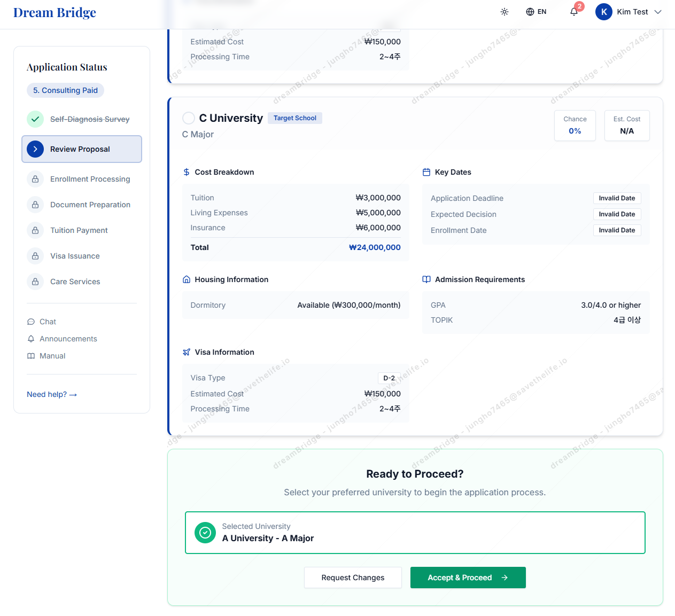Click the Selected University A University box
The height and width of the screenshot is (616, 675).
(x=415, y=533)
